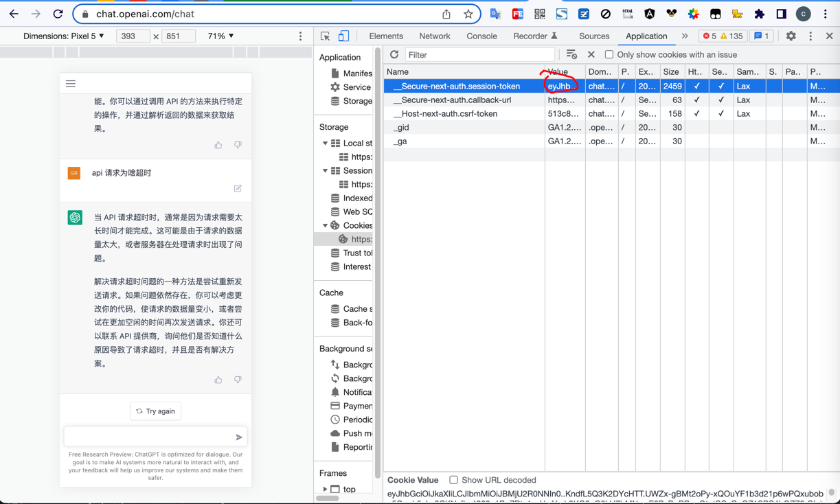840x504 pixels.
Task: Open more device toolbar options menu
Action: (300, 36)
